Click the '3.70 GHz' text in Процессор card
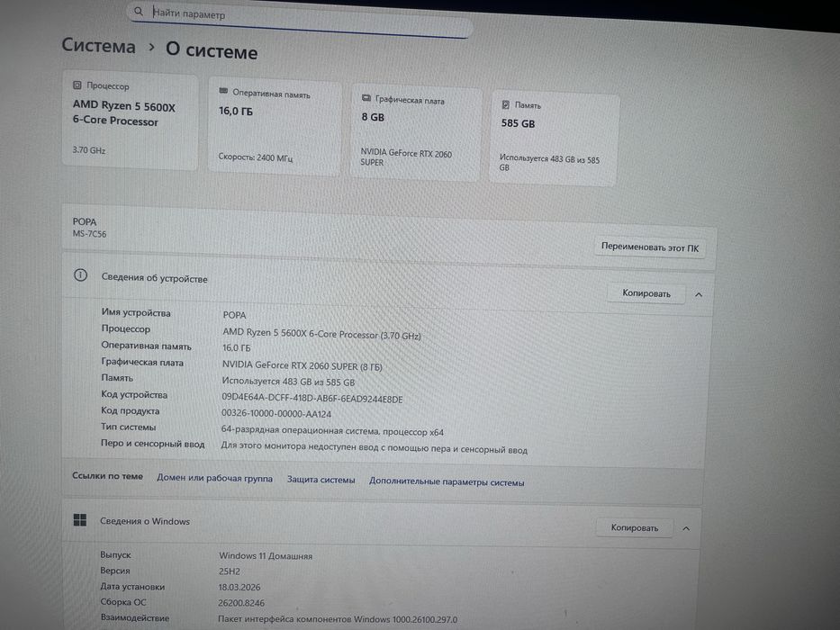Screen dimensions: 840x630 (x=89, y=150)
